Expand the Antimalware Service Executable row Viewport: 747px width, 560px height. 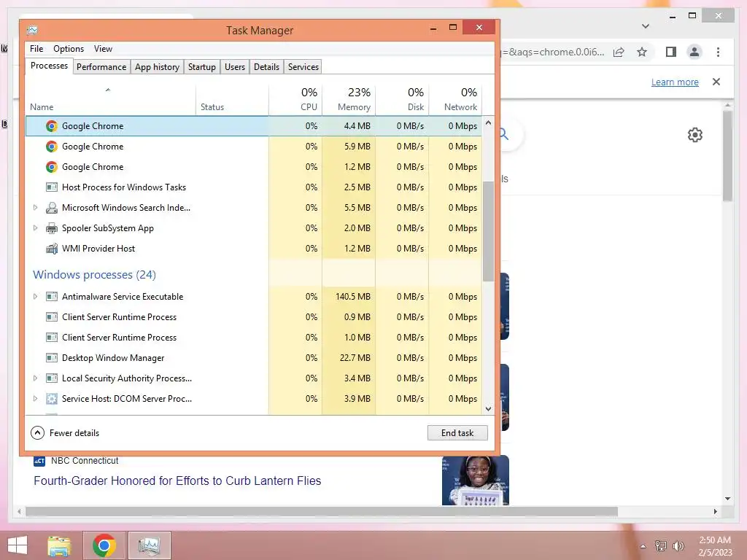35,297
